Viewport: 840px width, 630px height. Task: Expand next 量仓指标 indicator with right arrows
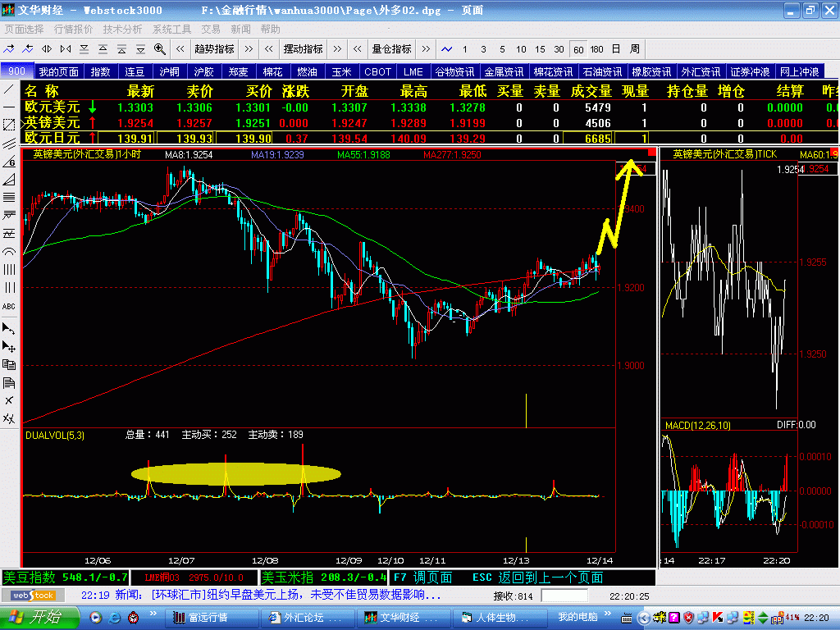(x=424, y=48)
